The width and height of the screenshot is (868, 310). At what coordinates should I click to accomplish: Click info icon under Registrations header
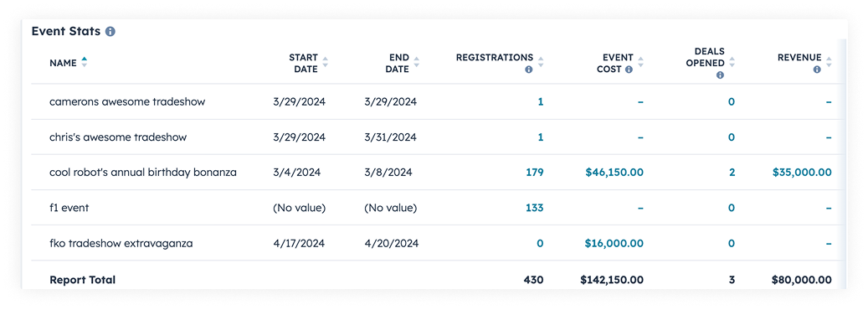[x=529, y=70]
